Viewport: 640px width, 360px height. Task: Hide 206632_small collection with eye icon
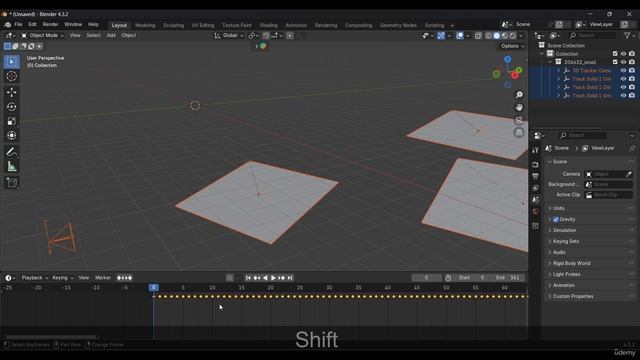[x=623, y=62]
